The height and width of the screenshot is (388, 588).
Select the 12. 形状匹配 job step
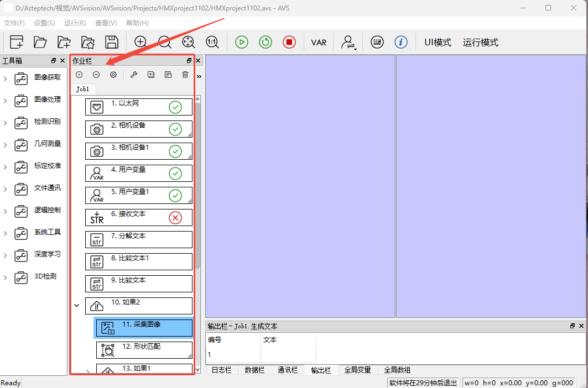click(144, 350)
